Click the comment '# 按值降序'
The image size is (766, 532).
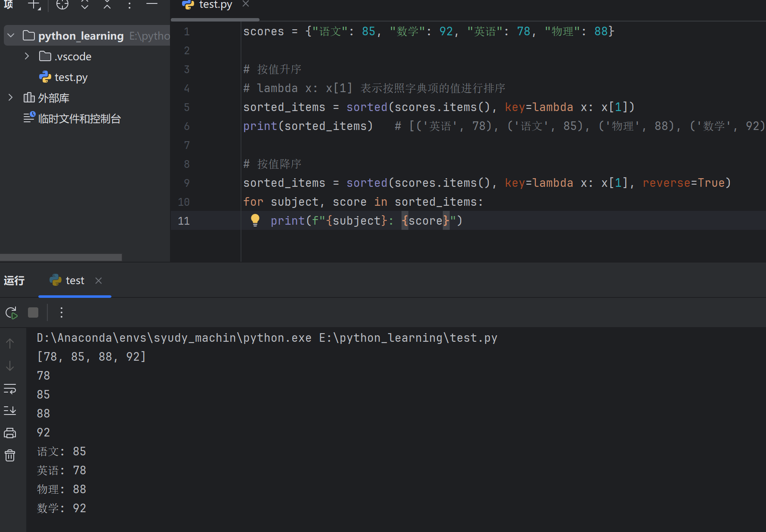pyautogui.click(x=272, y=164)
